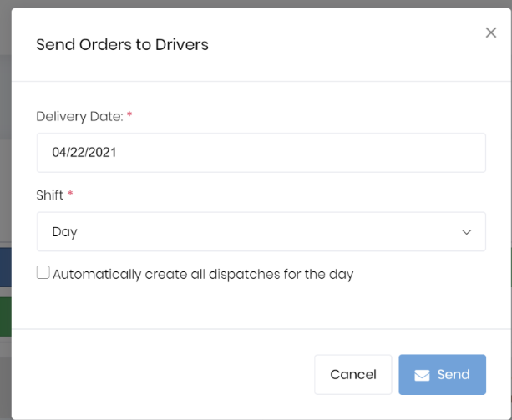Focus the Delivery Date input field
Screen dimensions: 512x420
261,153
